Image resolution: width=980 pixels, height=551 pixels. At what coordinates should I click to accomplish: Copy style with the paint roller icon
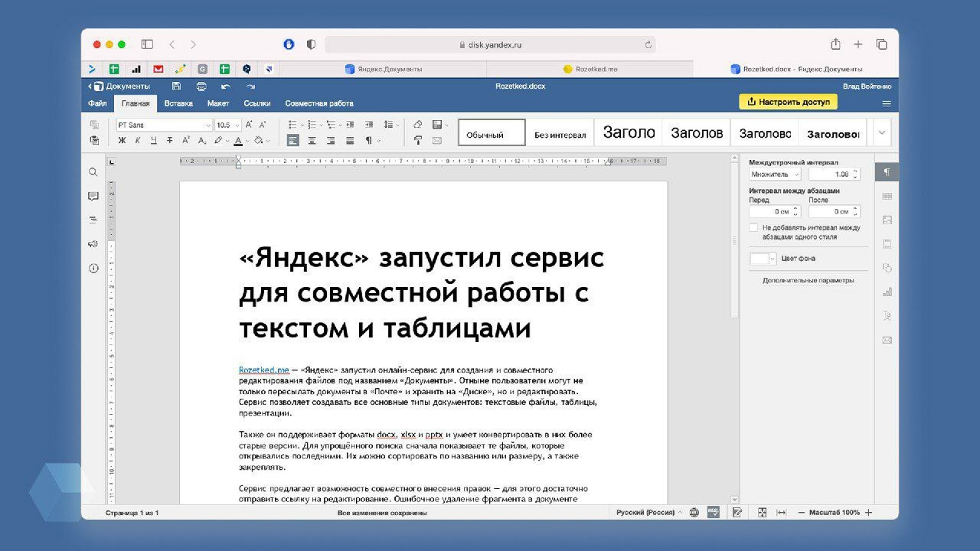pyautogui.click(x=417, y=140)
